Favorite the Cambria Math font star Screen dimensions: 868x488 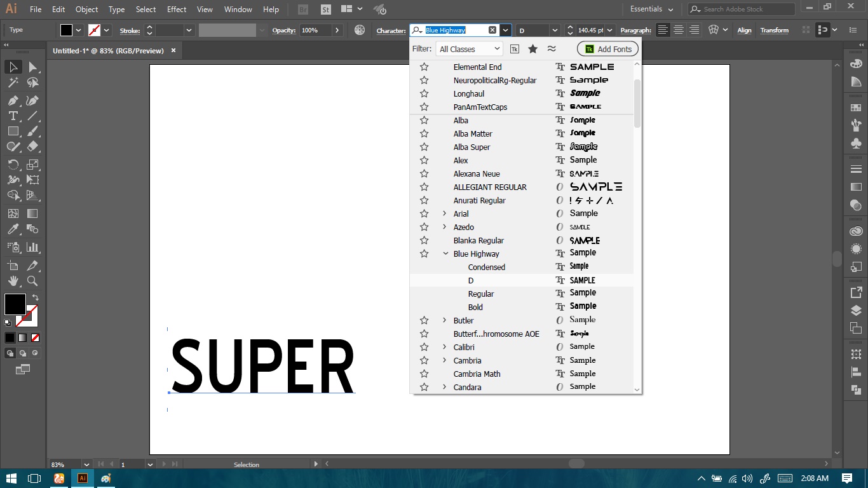pos(424,374)
